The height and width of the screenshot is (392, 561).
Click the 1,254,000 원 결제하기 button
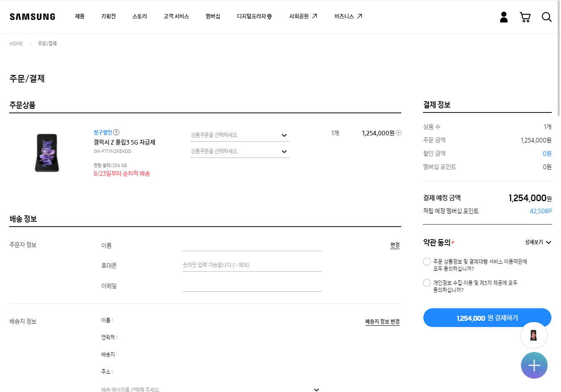coord(487,318)
